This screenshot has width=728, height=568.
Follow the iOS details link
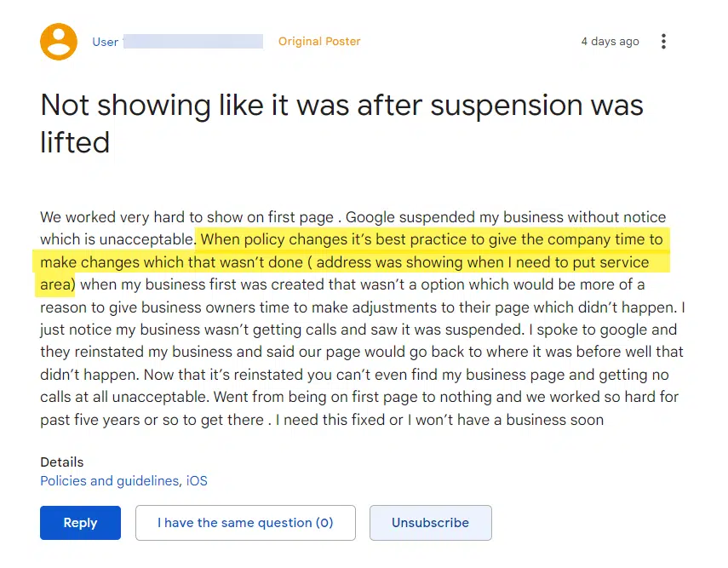coord(197,481)
